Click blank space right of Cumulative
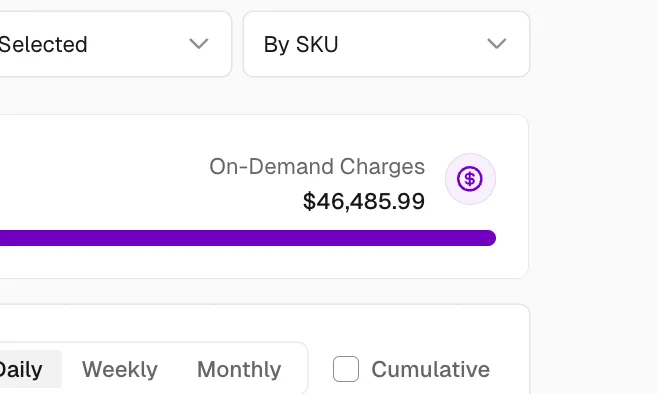 (510, 369)
